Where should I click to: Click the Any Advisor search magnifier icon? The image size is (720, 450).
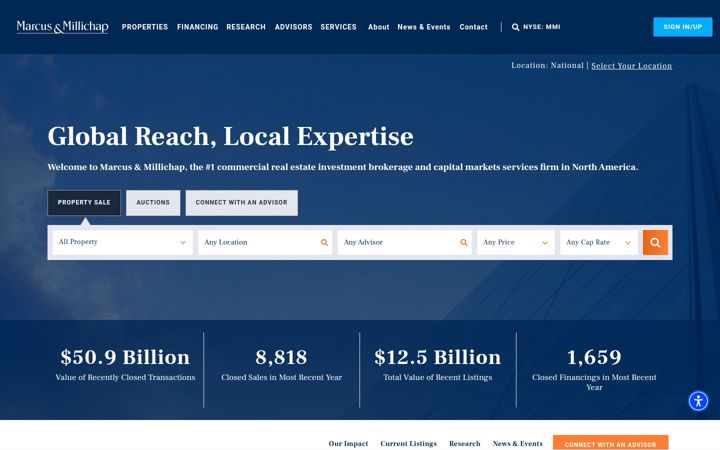pos(464,242)
